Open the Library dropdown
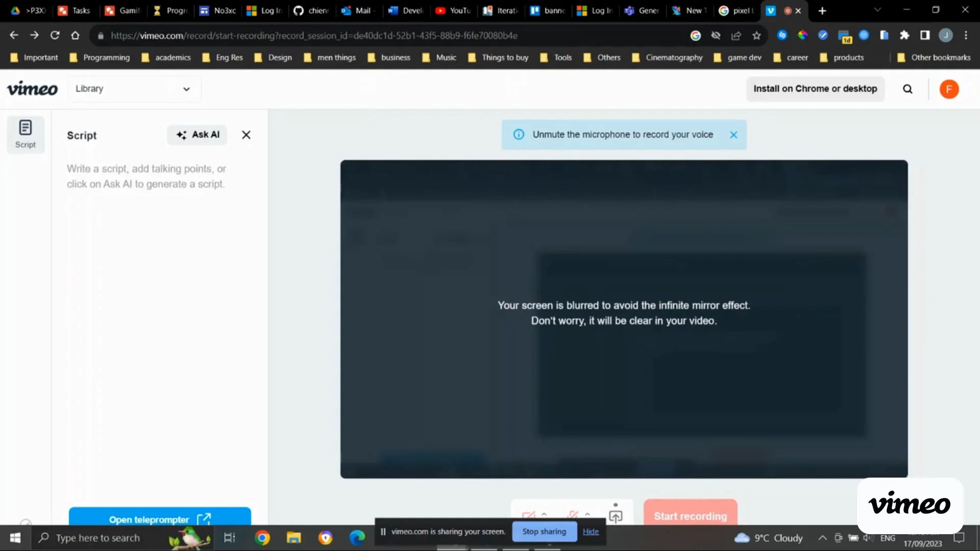This screenshot has width=980, height=551. (x=134, y=89)
